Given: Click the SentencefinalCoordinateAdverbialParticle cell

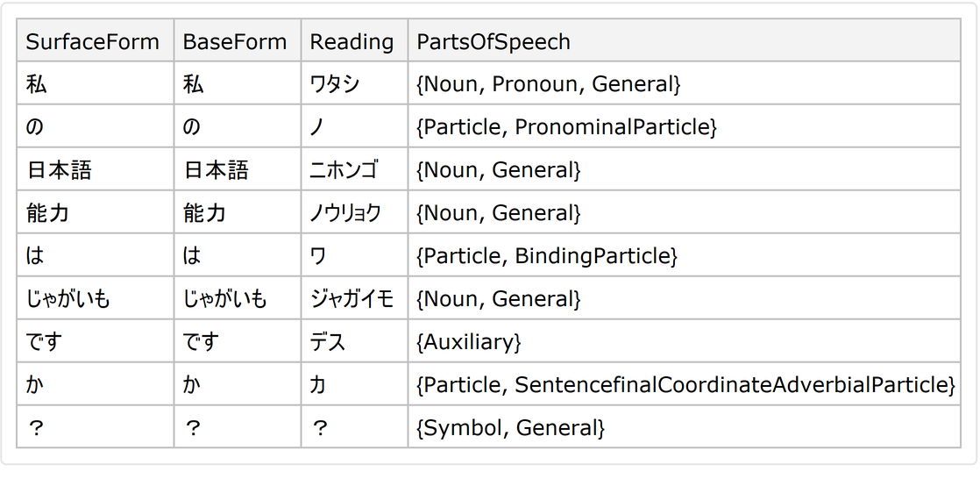Looking at the screenshot, I should click(x=685, y=385).
